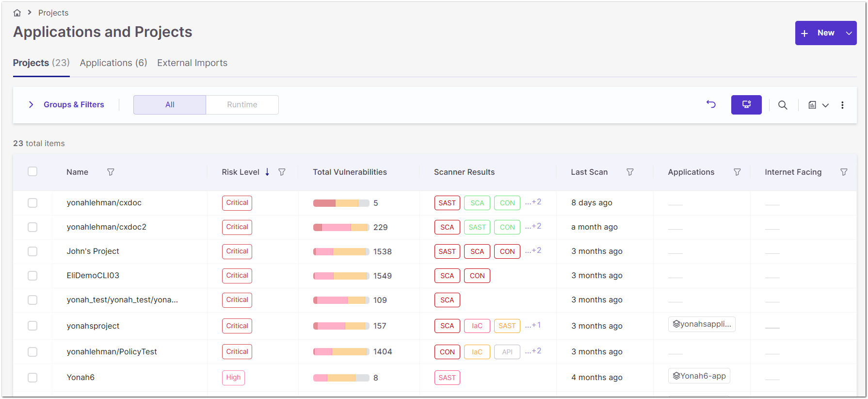Viewport: 868px width, 399px height.
Task: Click the API badge in yonahlehman/PolicyTest row
Action: (507, 352)
